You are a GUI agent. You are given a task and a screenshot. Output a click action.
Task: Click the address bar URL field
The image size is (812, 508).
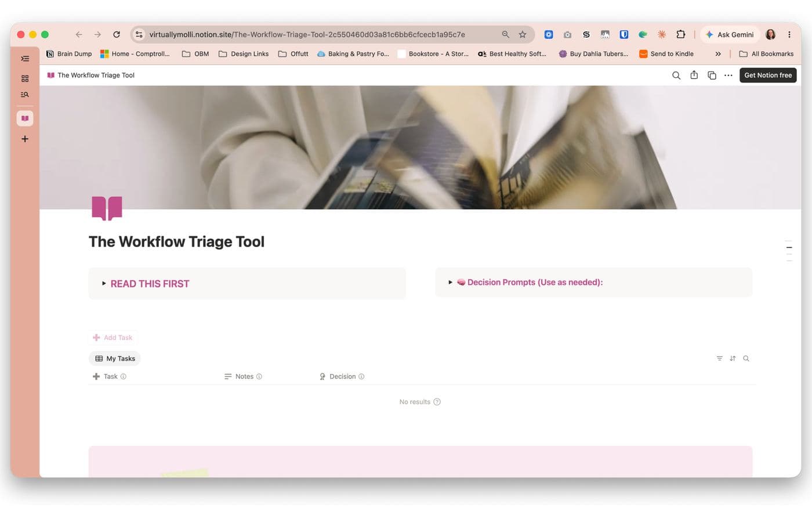(x=307, y=35)
